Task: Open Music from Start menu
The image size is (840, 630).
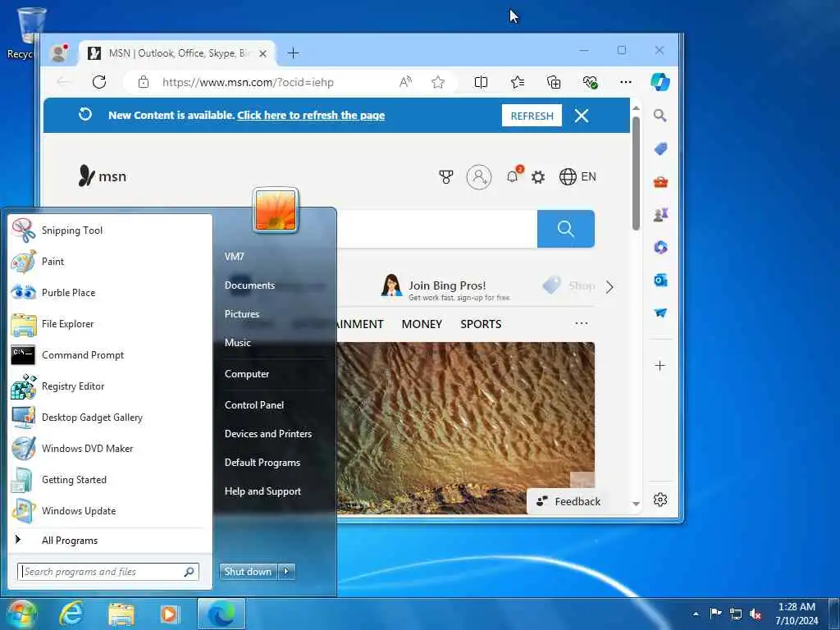Action: click(237, 343)
